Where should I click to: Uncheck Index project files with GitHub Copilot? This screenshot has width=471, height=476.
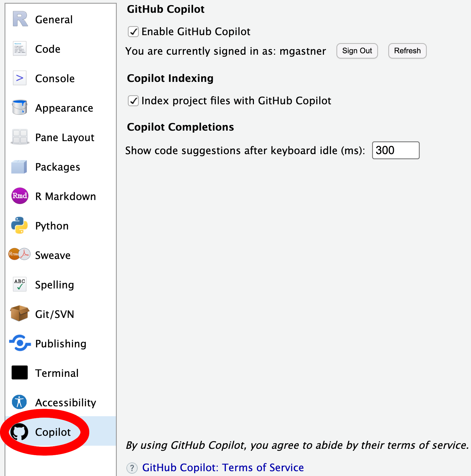(x=133, y=101)
